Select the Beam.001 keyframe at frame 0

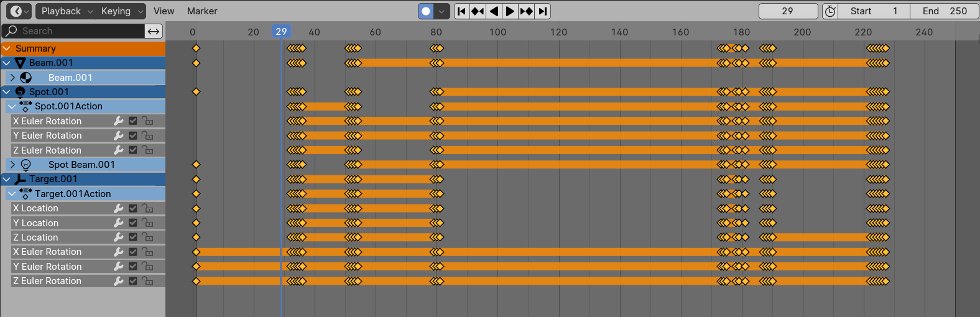tap(196, 63)
